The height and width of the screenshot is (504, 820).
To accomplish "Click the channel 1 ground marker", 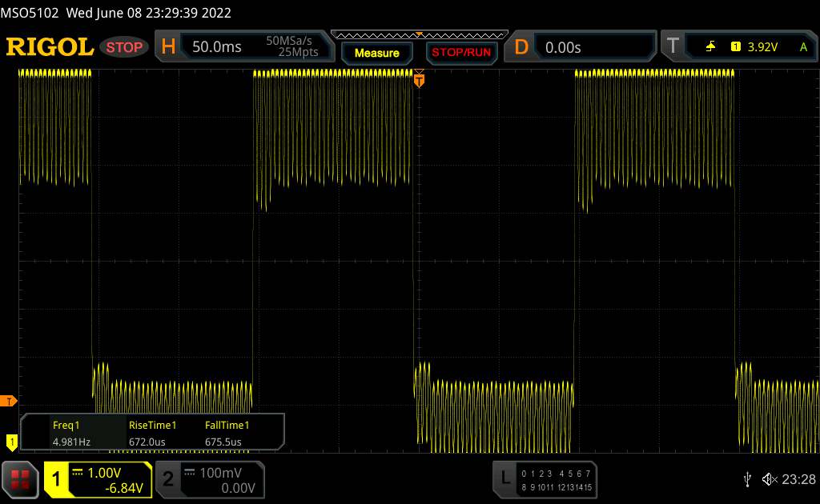I will 11,442.
